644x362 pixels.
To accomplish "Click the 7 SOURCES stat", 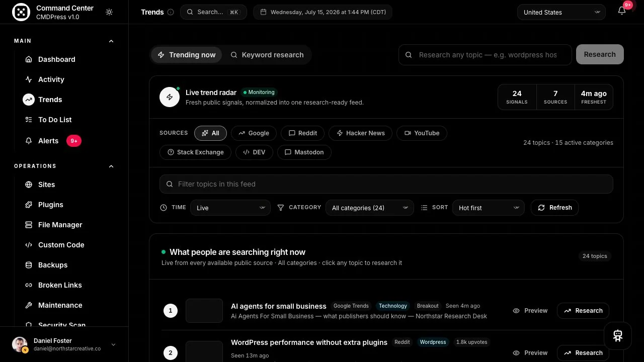I will [x=555, y=97].
